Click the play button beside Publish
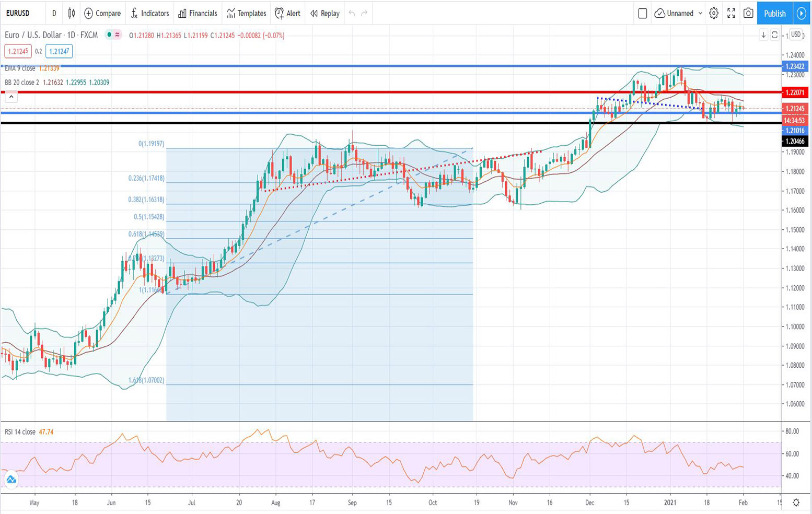The height and width of the screenshot is (514, 812). click(801, 14)
